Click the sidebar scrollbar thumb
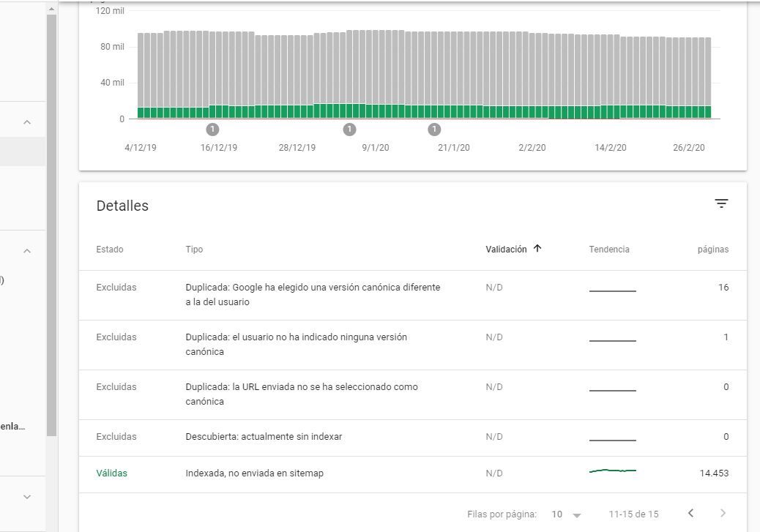Image resolution: width=760 pixels, height=532 pixels. pos(51,225)
